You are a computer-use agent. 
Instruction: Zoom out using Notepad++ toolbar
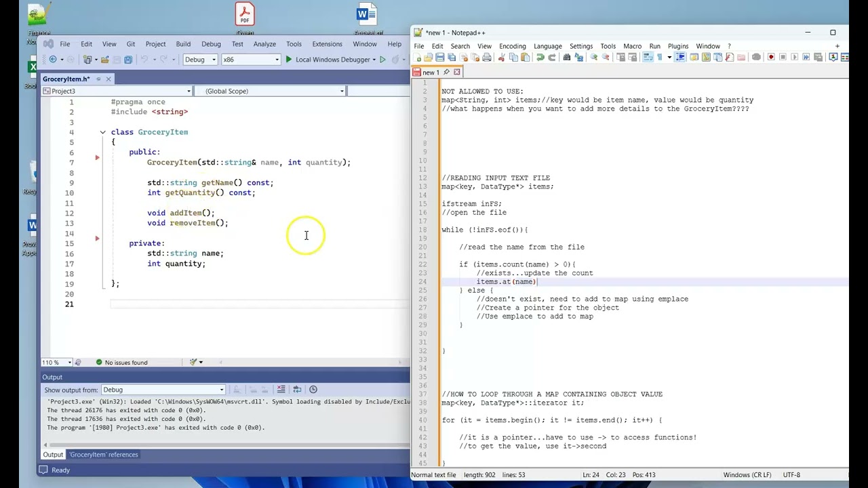point(606,58)
